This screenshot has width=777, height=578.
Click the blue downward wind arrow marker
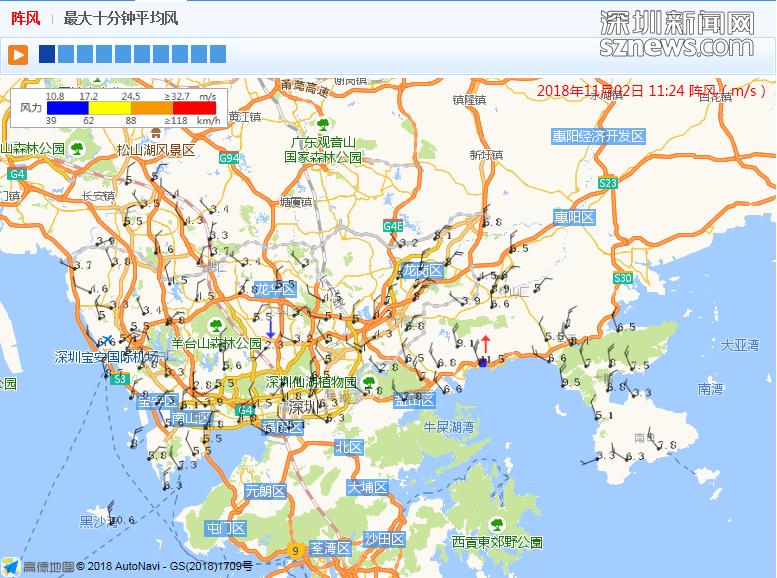(x=269, y=327)
